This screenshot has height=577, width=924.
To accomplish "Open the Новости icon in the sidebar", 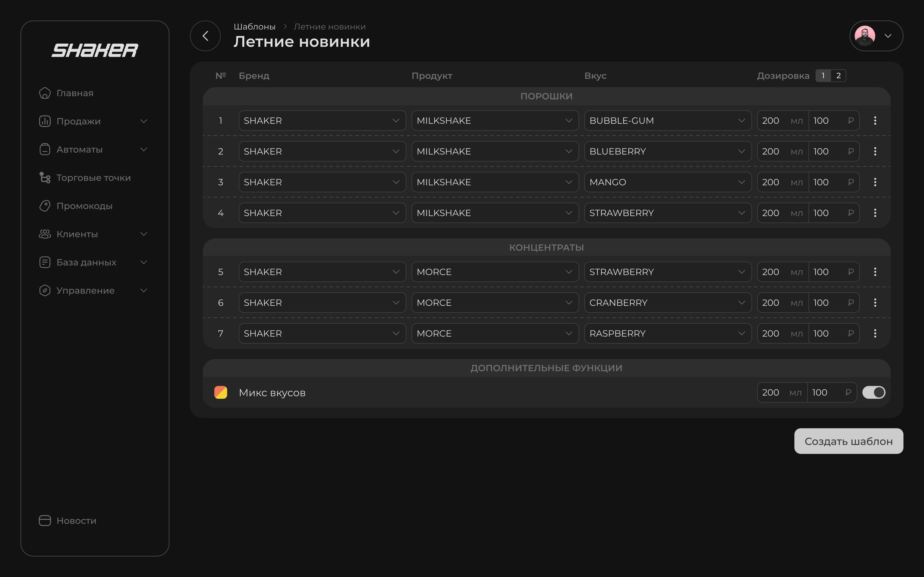I will coord(45,521).
